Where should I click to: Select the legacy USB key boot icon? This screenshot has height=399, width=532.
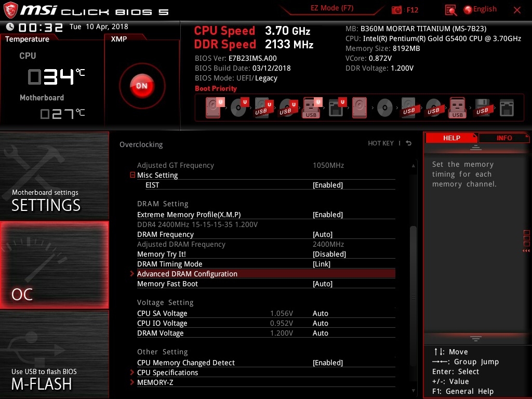pos(458,108)
